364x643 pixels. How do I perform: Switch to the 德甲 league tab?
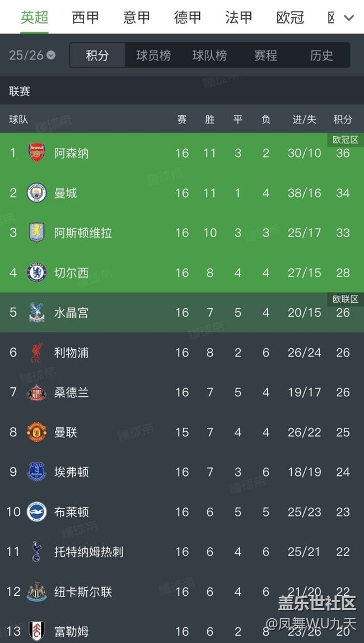point(188,18)
